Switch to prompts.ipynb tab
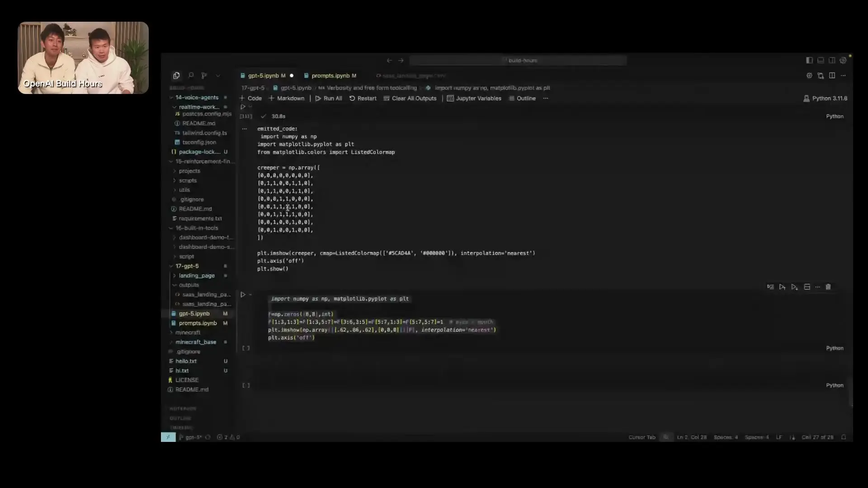868x488 pixels. [x=330, y=75]
